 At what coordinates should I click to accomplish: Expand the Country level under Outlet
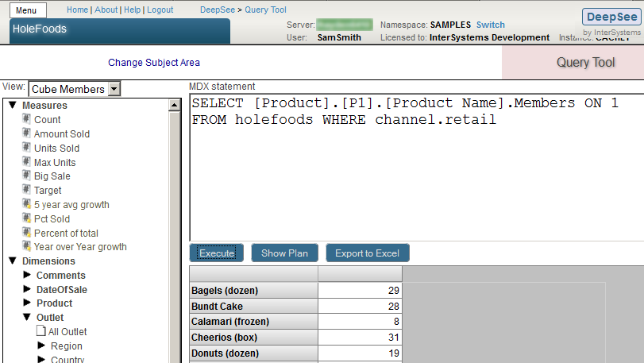pyautogui.click(x=41, y=359)
